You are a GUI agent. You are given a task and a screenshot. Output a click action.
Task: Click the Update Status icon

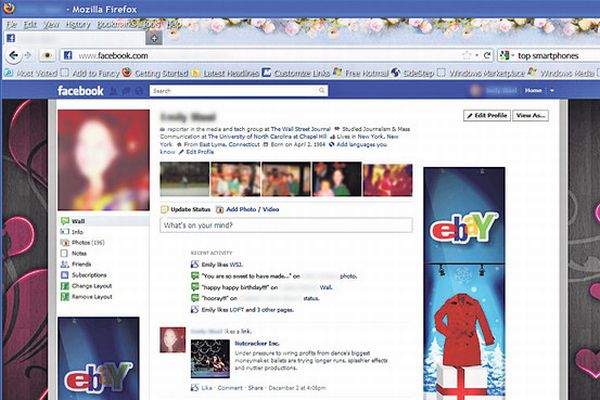[x=164, y=209]
